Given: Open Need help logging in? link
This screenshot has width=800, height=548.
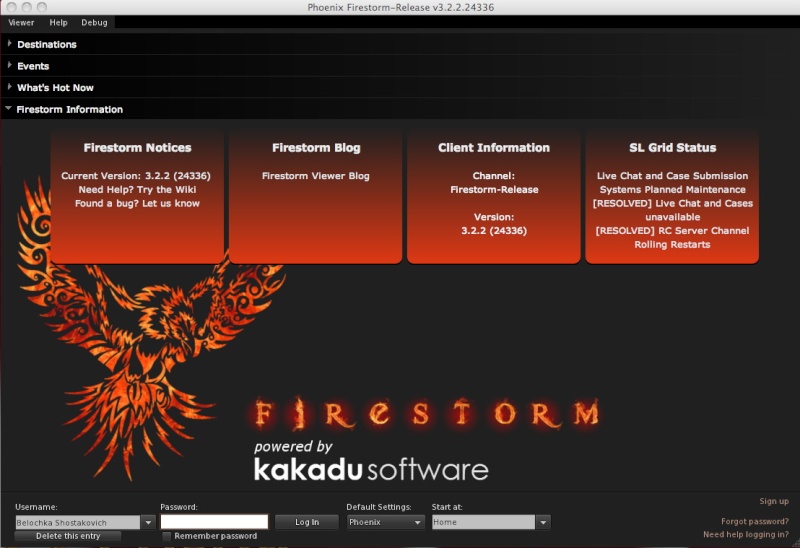Looking at the screenshot, I should (746, 535).
